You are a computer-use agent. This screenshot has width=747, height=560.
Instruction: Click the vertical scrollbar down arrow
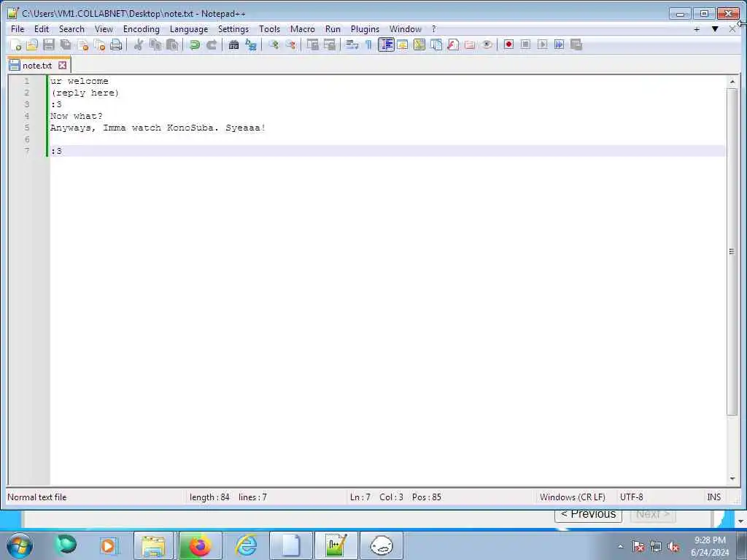[732, 478]
